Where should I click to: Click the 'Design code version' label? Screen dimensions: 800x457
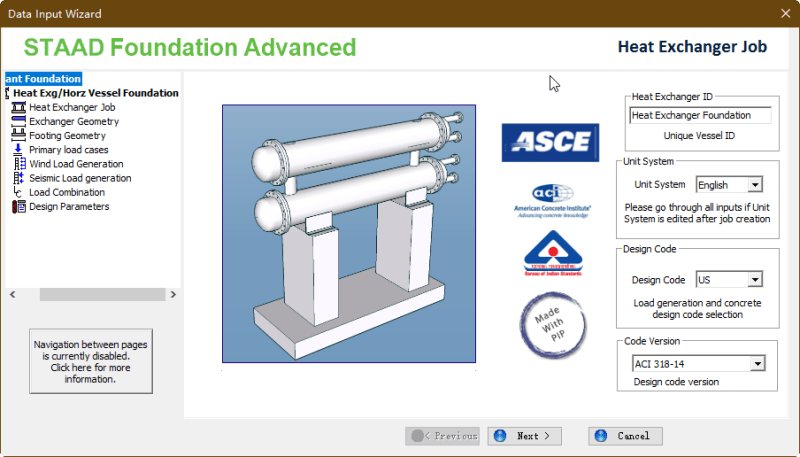coord(676,382)
